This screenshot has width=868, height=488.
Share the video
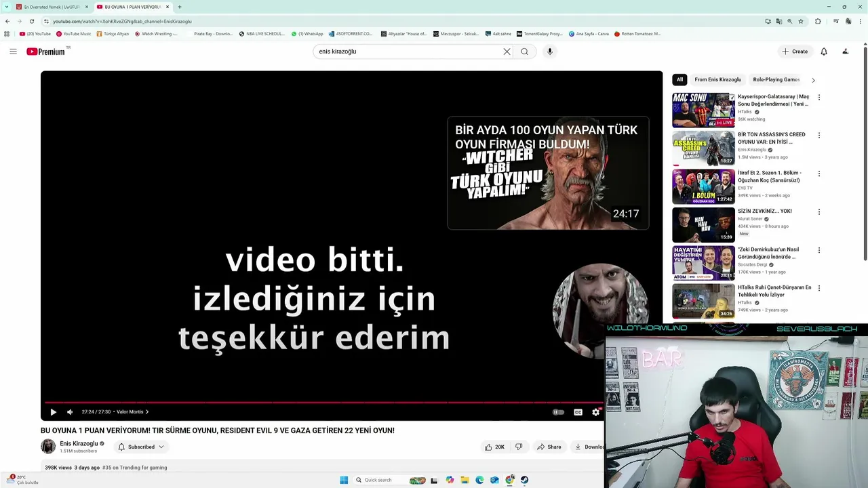[x=549, y=447]
